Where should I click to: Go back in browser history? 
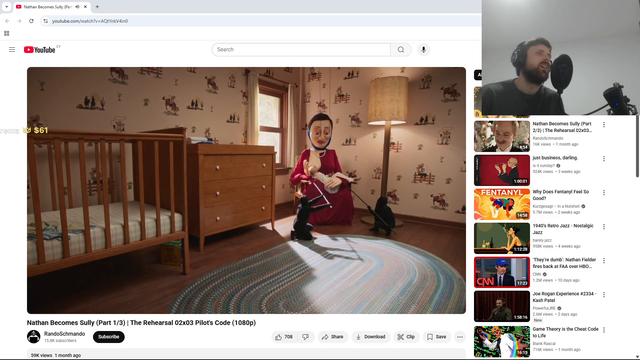pyautogui.click(x=7, y=21)
